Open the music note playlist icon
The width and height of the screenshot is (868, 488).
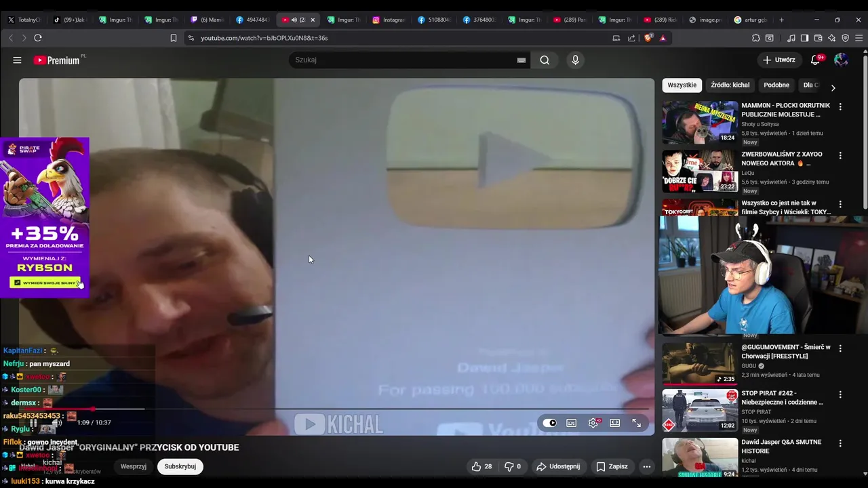(791, 38)
